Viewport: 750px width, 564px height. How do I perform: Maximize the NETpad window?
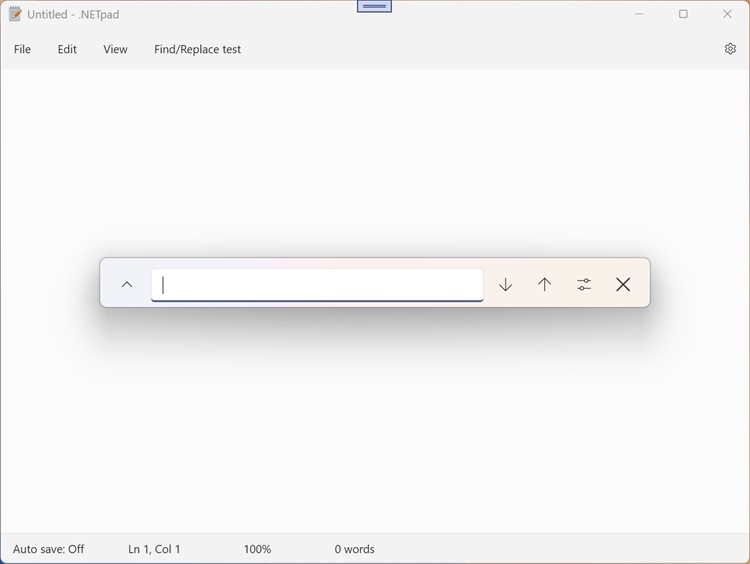click(683, 14)
